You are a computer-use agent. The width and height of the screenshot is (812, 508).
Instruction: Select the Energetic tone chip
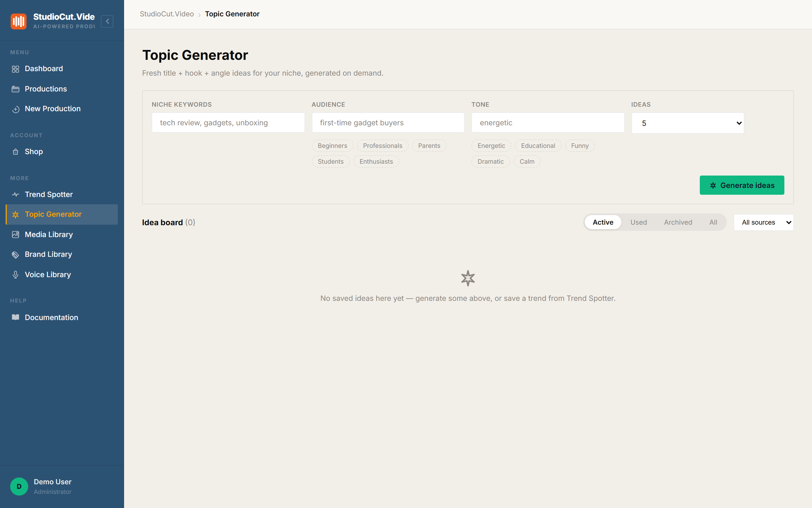(x=491, y=146)
